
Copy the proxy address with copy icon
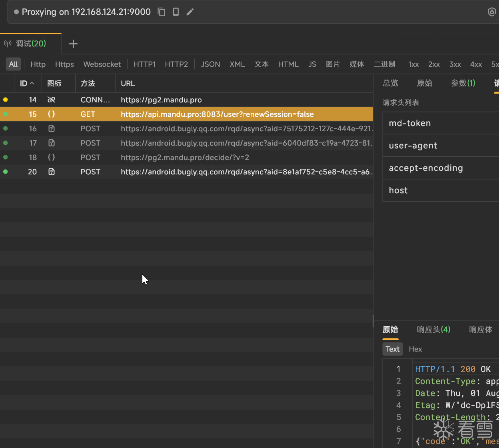[x=162, y=12]
